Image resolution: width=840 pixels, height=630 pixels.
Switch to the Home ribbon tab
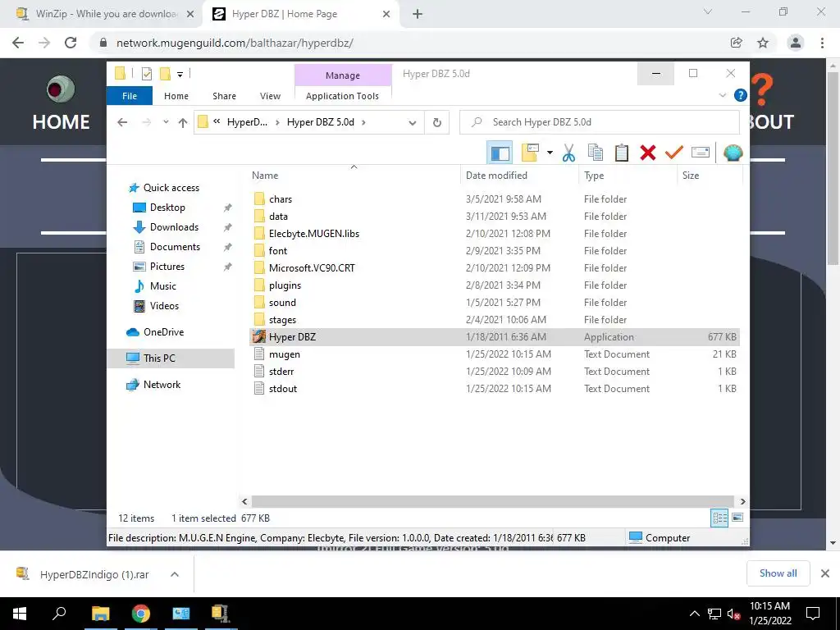tap(176, 96)
